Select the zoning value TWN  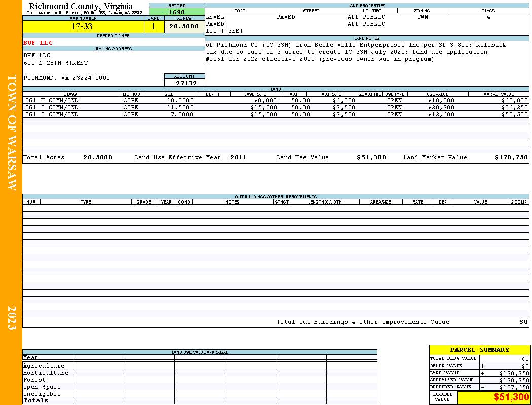423,17
